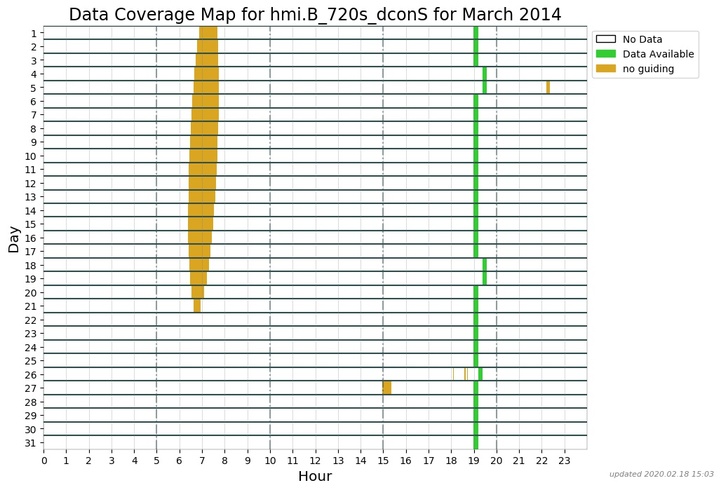Image resolution: width=721 pixels, height=490 pixels.
Task: Click the green bar on day 4
Action: [x=485, y=74]
